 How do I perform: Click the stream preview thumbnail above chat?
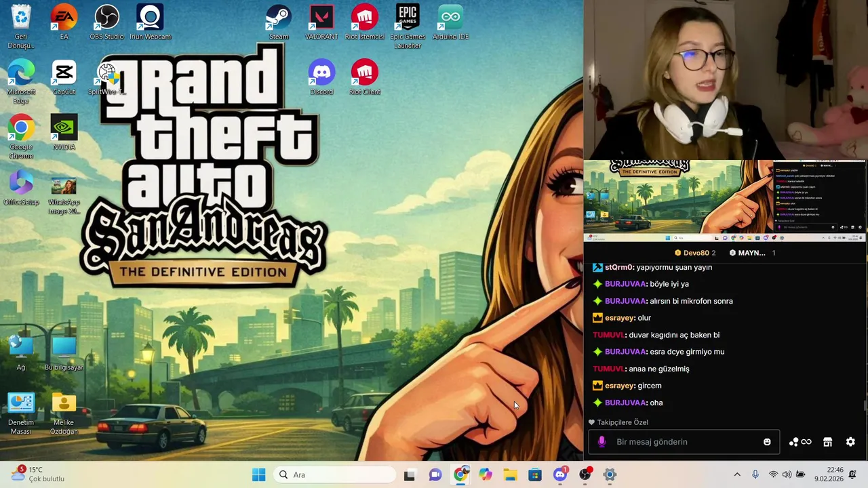(x=725, y=201)
